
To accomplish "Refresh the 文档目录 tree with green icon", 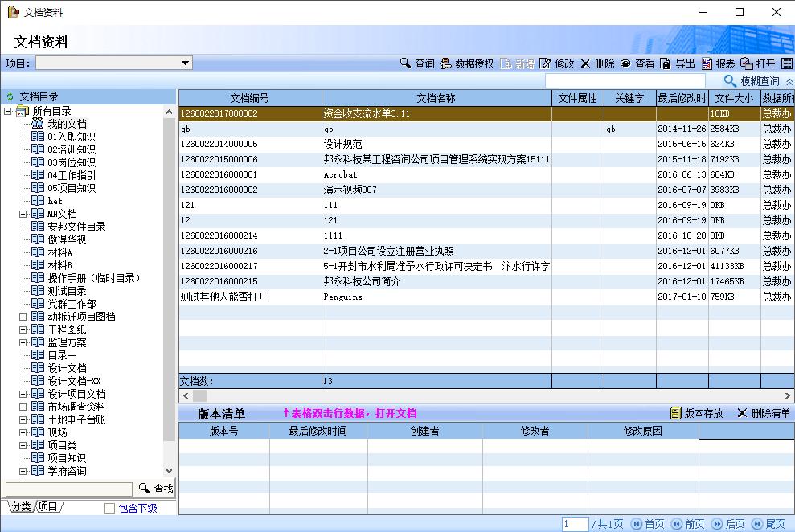I will [10, 96].
